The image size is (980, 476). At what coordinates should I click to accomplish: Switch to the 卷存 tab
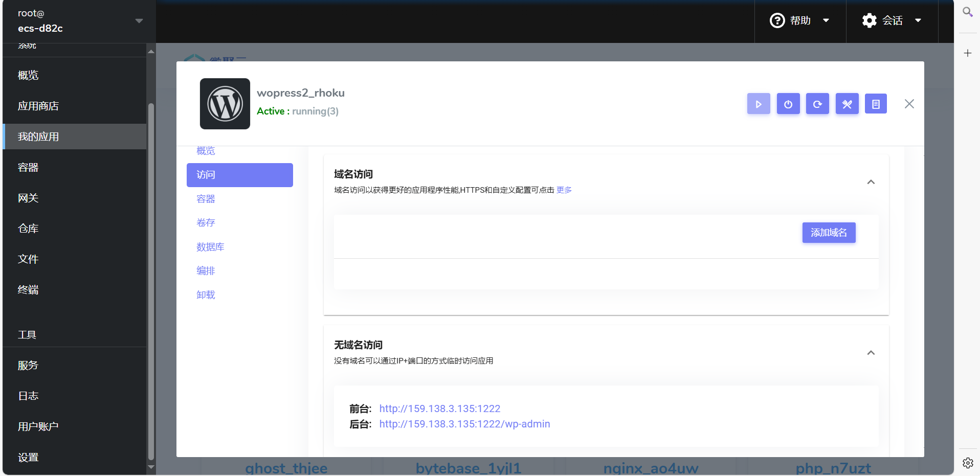pos(206,223)
